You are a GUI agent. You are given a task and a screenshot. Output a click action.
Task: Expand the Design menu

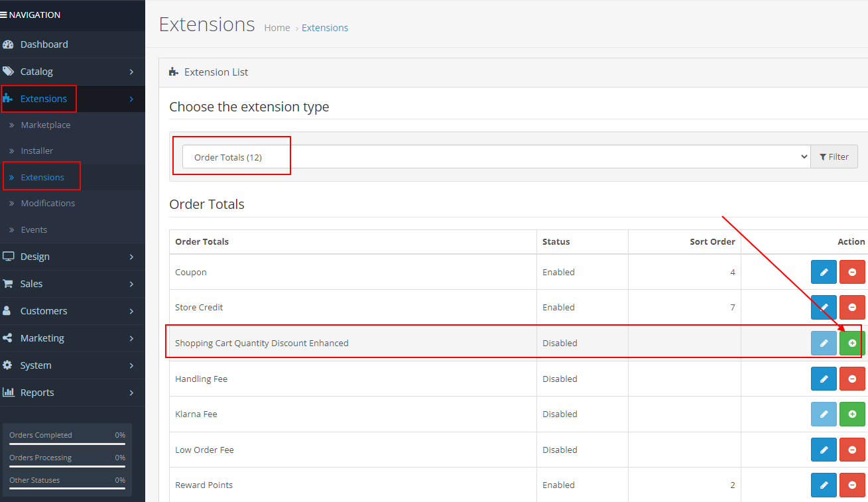point(72,257)
